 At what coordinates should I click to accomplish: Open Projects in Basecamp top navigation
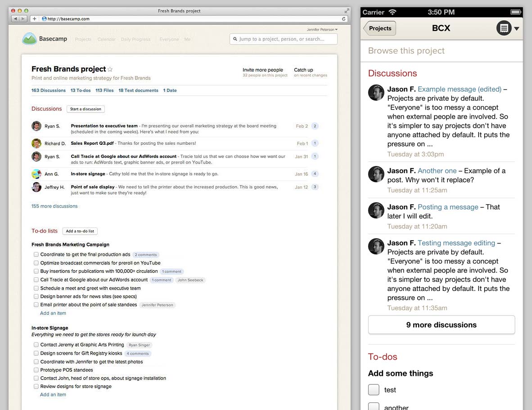point(83,39)
